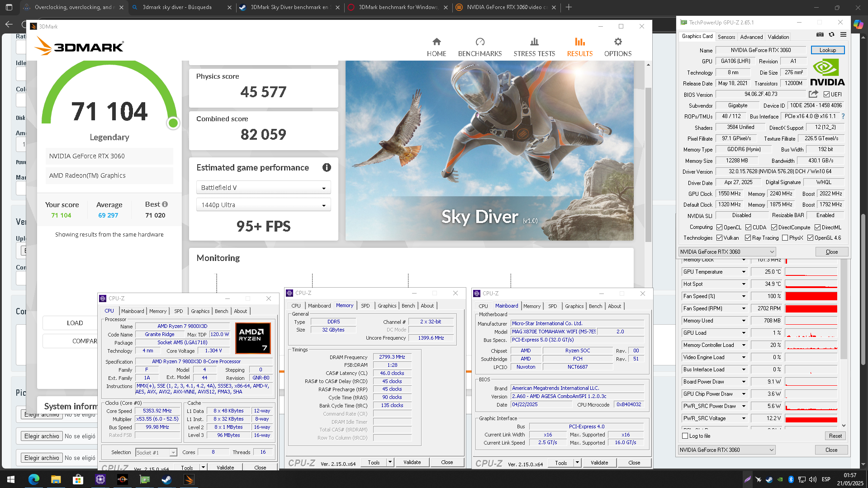Viewport: 868px width, 488px height.
Task: Click the BIOS export share icon in GPU-Z
Action: (x=813, y=94)
